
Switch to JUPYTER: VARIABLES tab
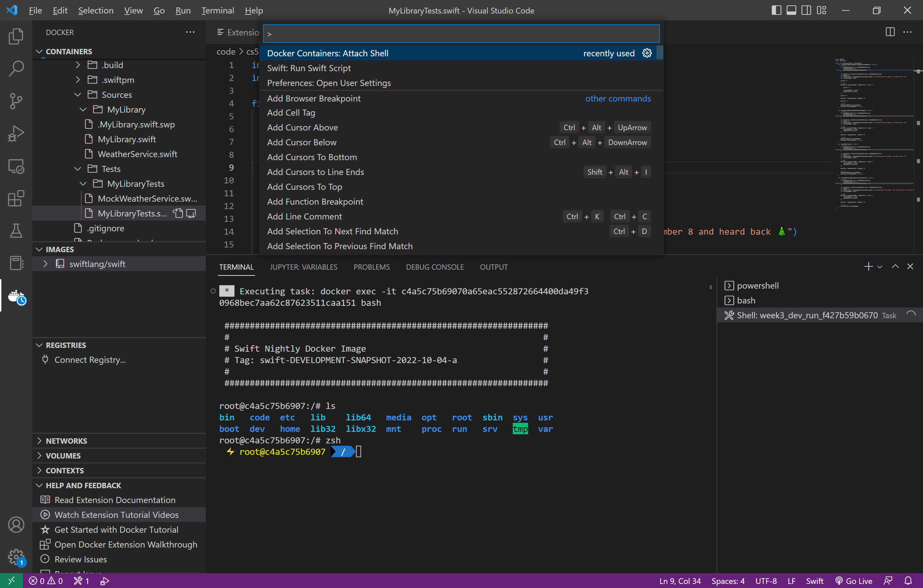[x=303, y=267]
